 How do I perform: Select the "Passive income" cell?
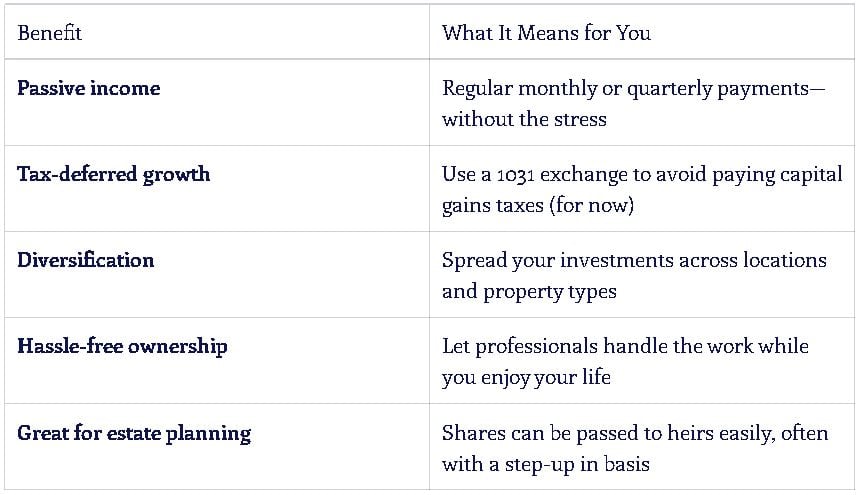88,88
